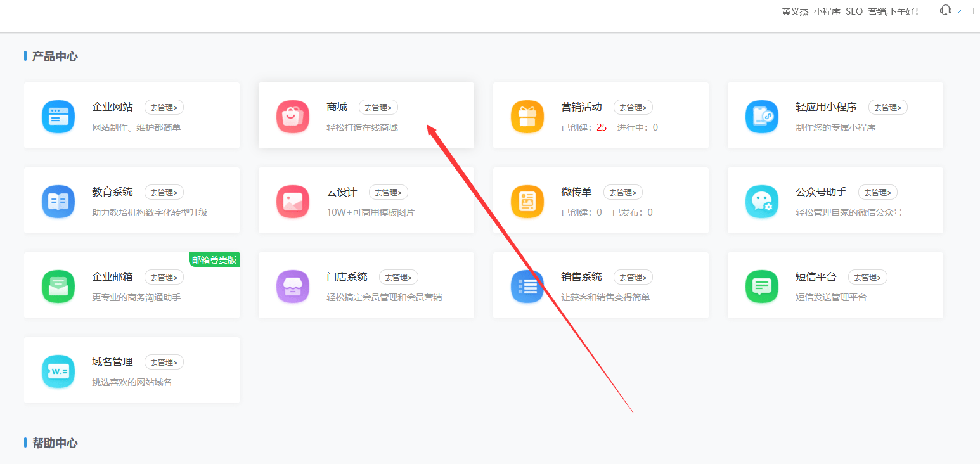Viewport: 980px width, 464px height.
Task: Click the 企业网站 browser window icon
Action: [58, 117]
